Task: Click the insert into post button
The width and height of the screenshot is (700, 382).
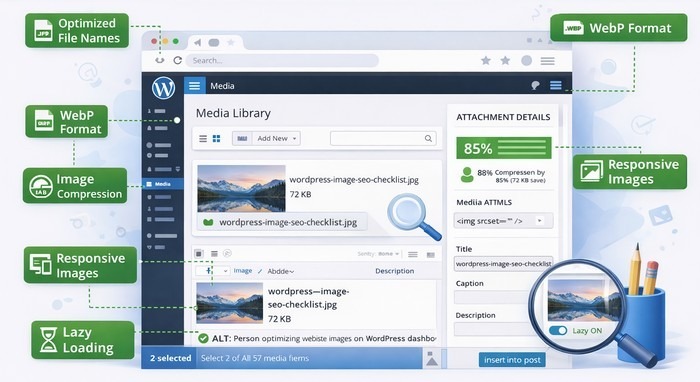Action: click(x=512, y=360)
